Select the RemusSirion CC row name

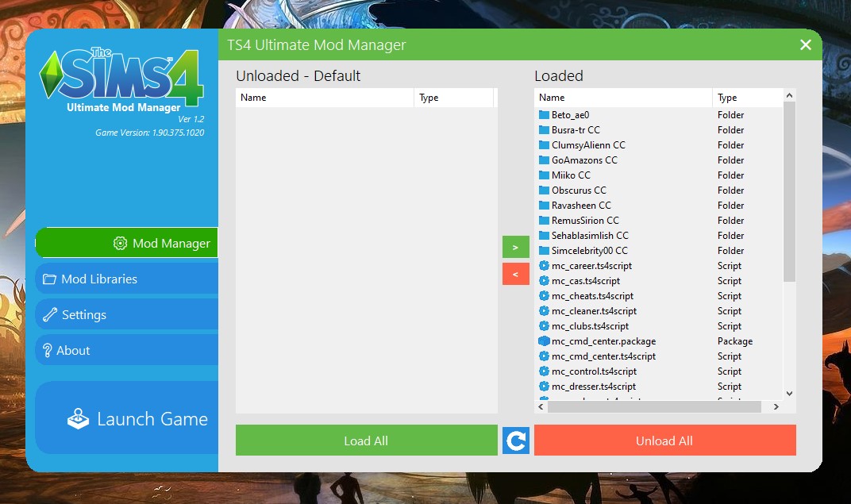click(x=585, y=221)
